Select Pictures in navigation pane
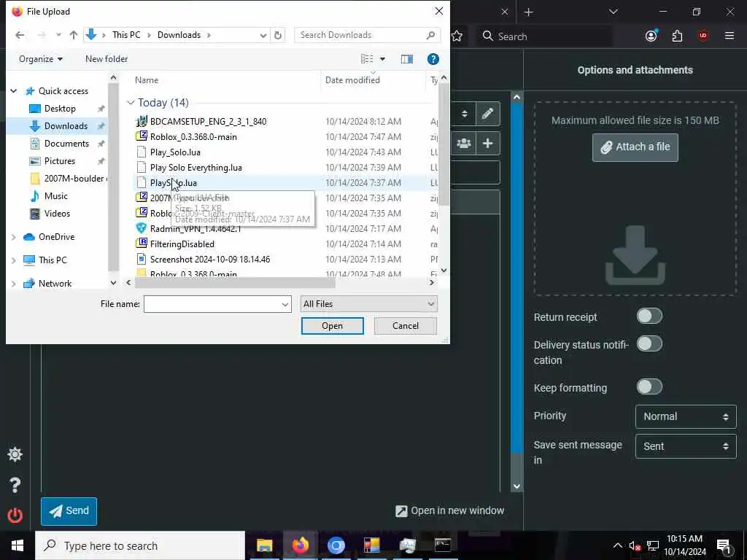Screen dimensions: 747x560 point(60,161)
